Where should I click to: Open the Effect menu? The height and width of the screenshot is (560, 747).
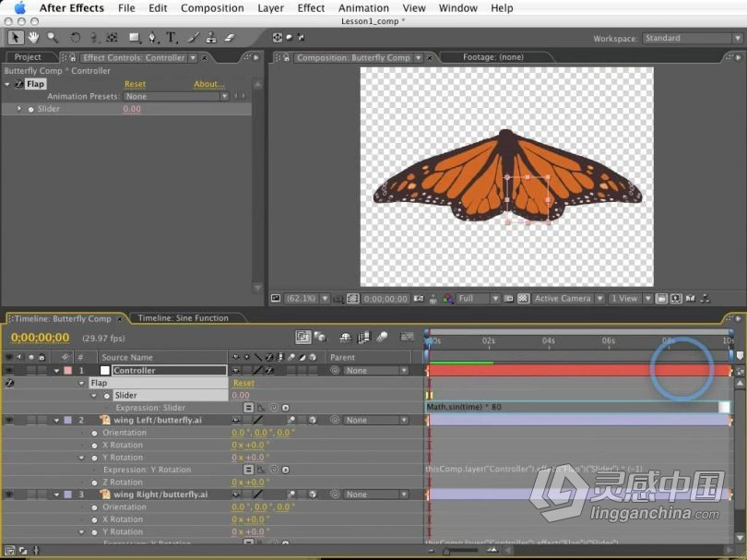pyautogui.click(x=311, y=8)
